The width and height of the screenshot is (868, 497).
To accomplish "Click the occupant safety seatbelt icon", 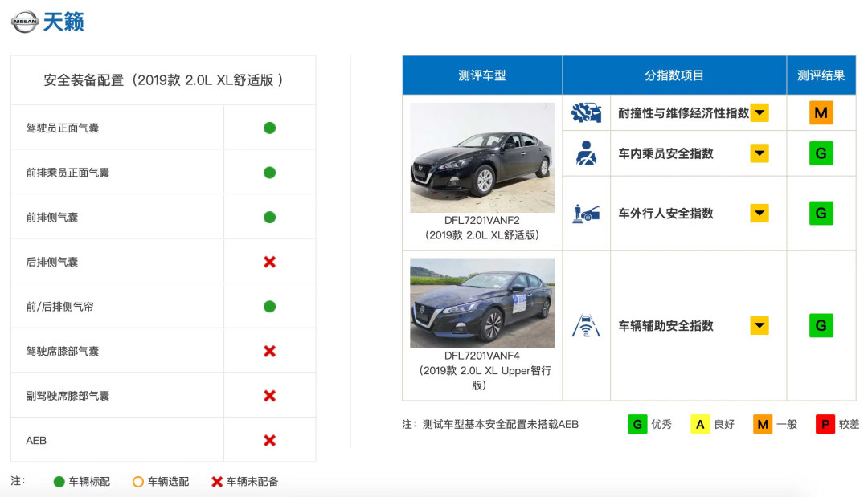I will pos(586,153).
